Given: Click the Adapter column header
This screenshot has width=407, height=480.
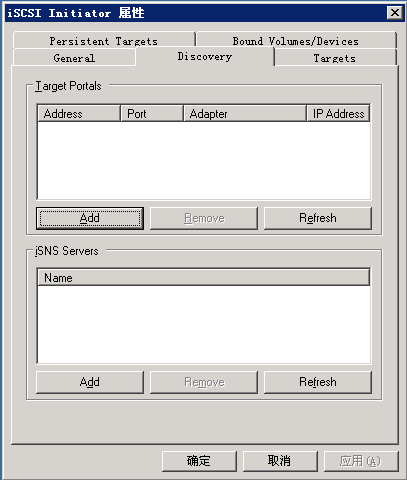Looking at the screenshot, I should click(245, 114).
